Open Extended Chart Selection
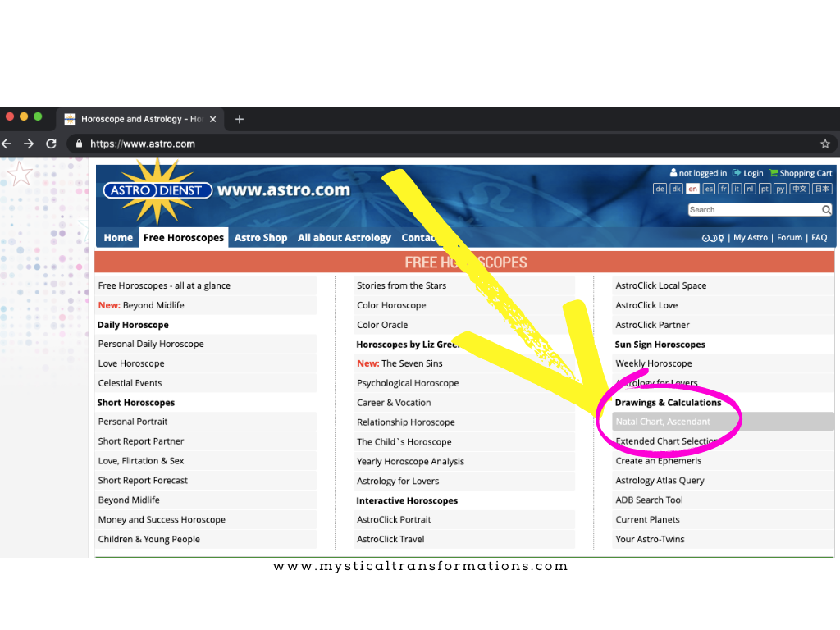Viewport: 840px width, 630px height. point(724,441)
